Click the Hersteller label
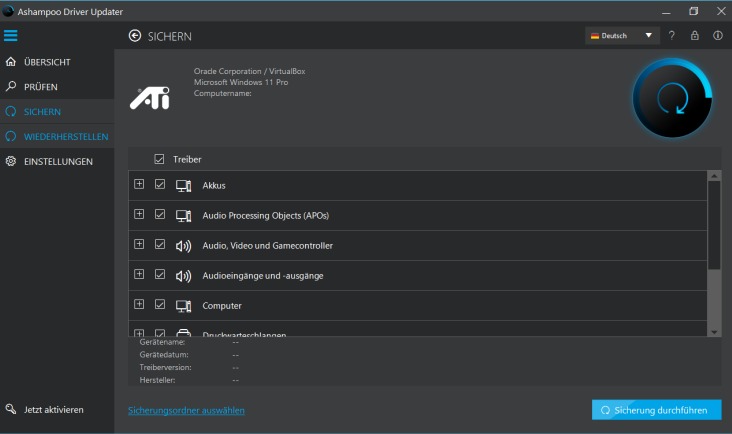Image resolution: width=732 pixels, height=434 pixels. tap(157, 380)
